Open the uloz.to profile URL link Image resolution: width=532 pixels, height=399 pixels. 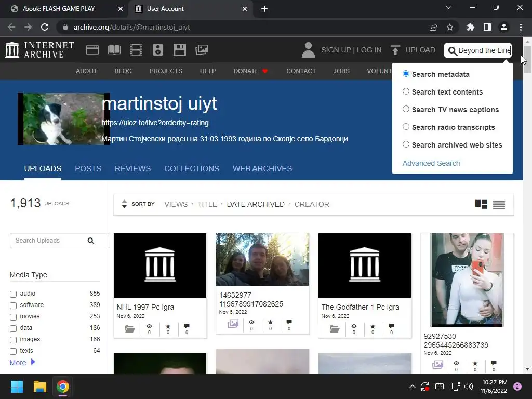[155, 123]
